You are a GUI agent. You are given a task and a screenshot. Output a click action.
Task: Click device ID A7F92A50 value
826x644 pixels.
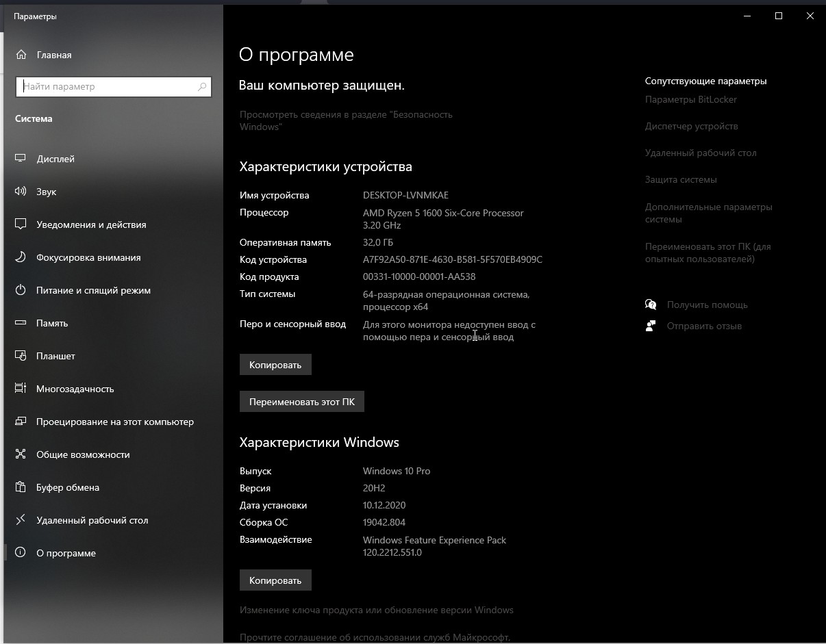[x=453, y=259]
